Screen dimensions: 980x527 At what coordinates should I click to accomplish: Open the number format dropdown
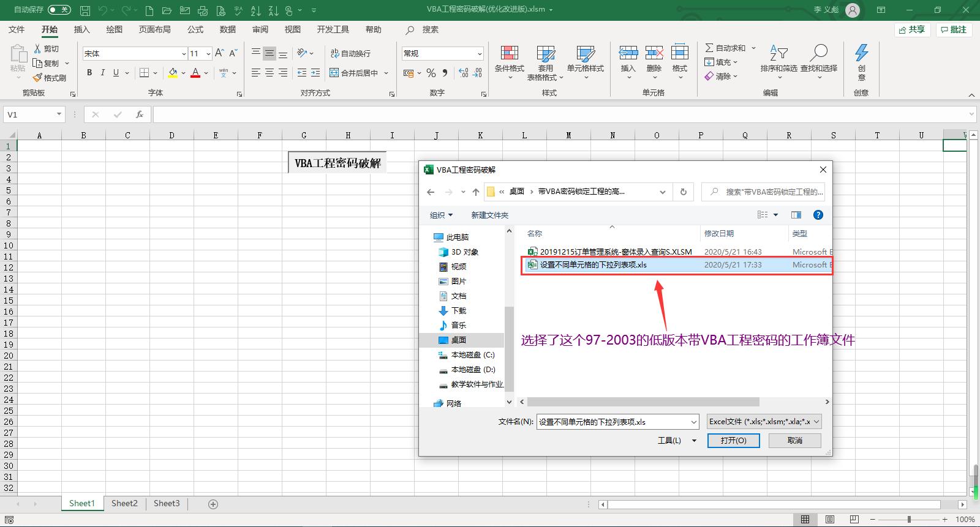pyautogui.click(x=480, y=54)
